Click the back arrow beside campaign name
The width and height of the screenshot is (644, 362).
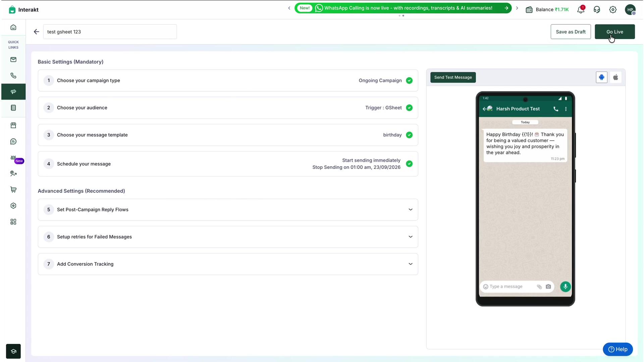[36, 32]
